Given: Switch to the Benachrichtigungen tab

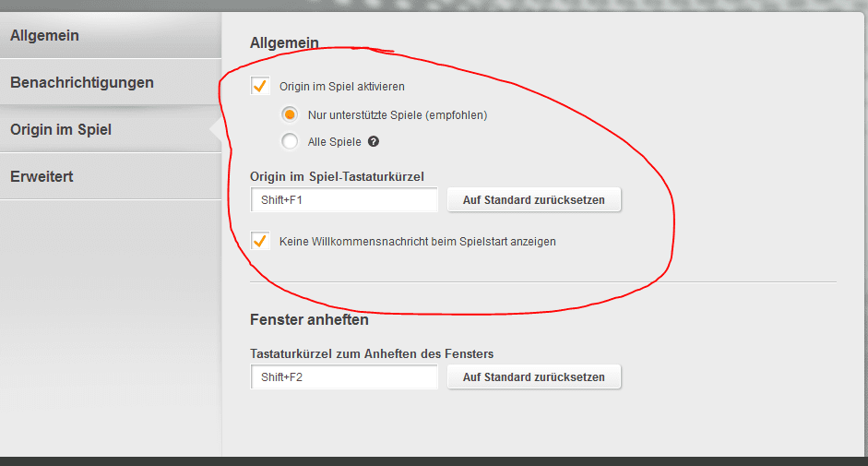Looking at the screenshot, I should (111, 82).
